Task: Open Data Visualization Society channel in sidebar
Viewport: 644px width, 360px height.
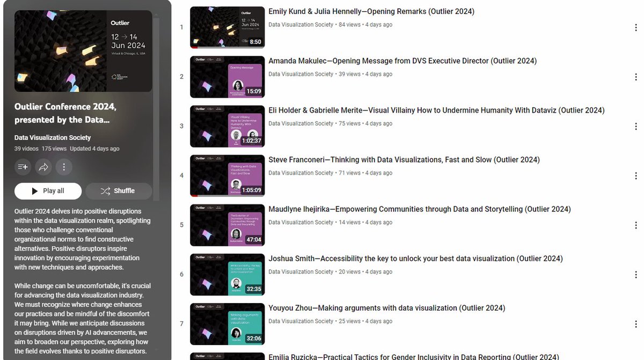Action: click(53, 138)
